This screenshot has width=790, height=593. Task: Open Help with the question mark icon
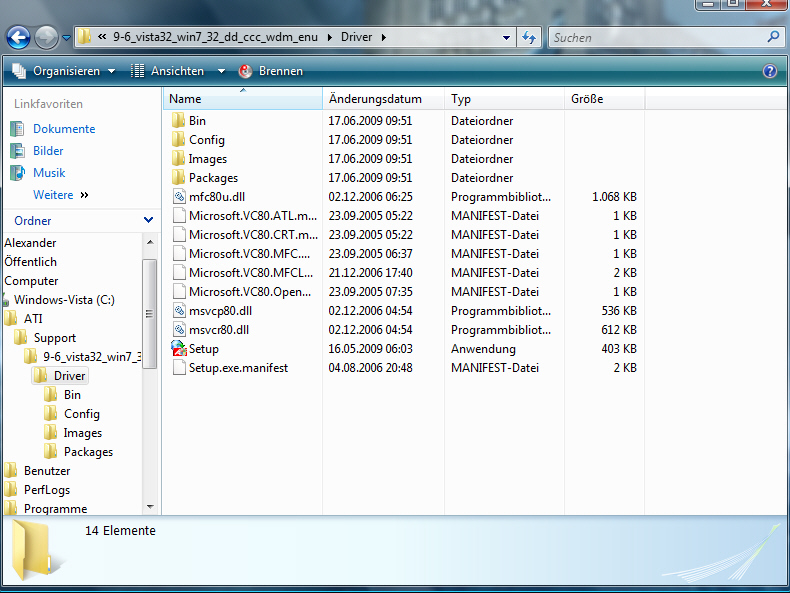click(770, 71)
